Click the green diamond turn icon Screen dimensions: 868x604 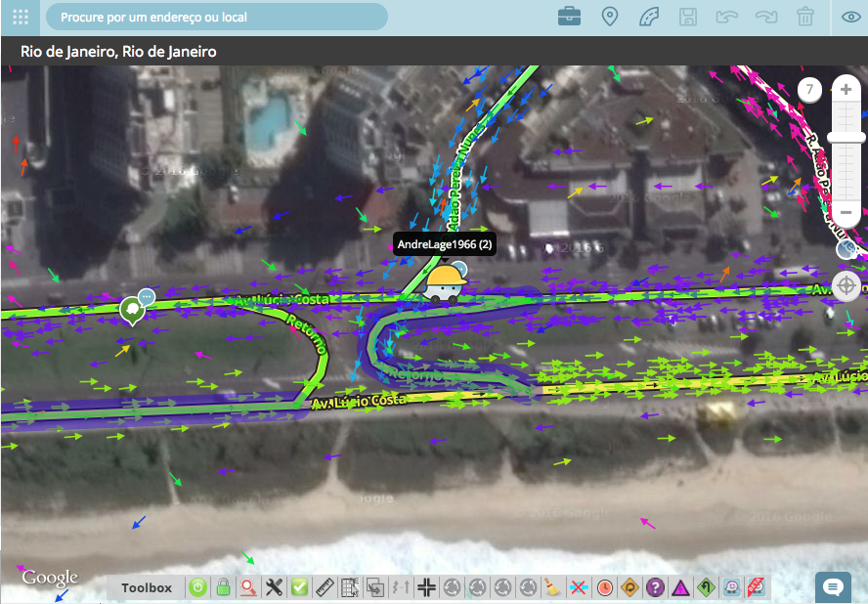706,587
